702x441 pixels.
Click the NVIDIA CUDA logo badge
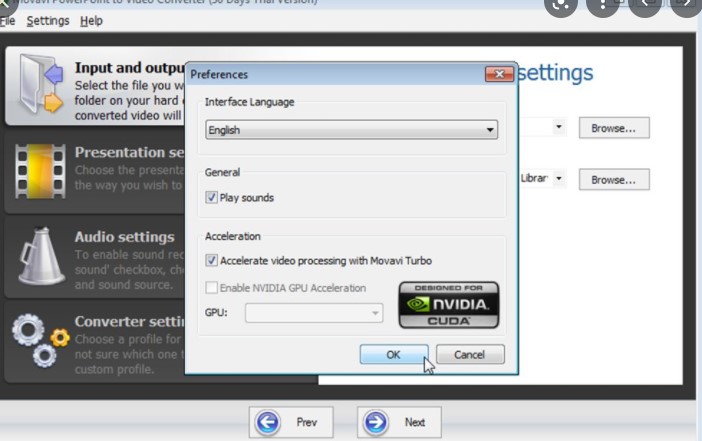(449, 305)
